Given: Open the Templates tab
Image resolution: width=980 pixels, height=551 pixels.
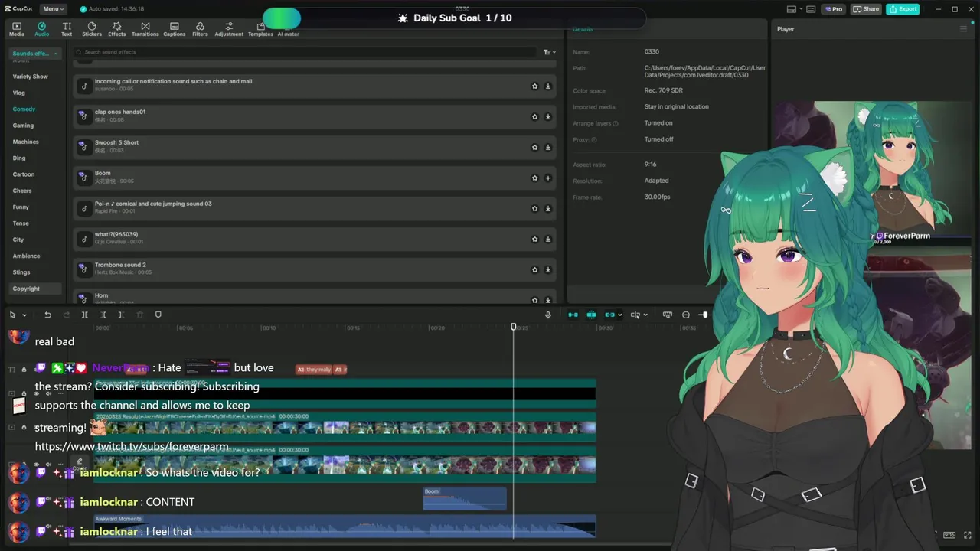Looking at the screenshot, I should (x=260, y=29).
